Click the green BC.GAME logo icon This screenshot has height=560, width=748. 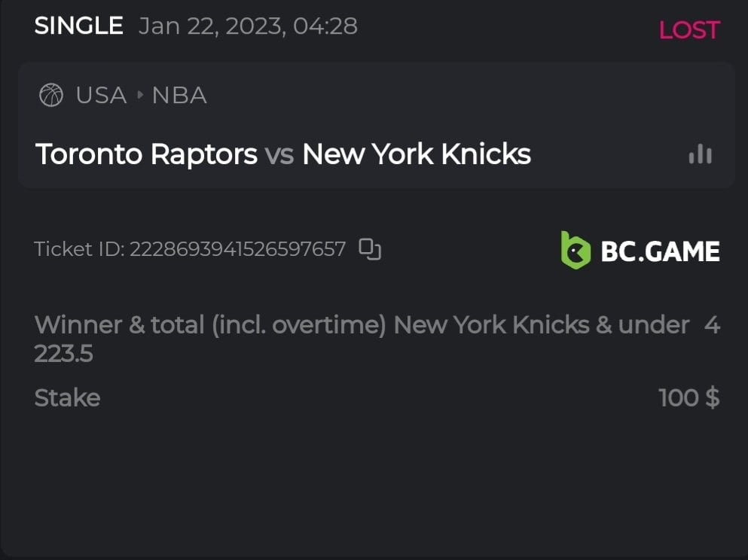pos(576,250)
